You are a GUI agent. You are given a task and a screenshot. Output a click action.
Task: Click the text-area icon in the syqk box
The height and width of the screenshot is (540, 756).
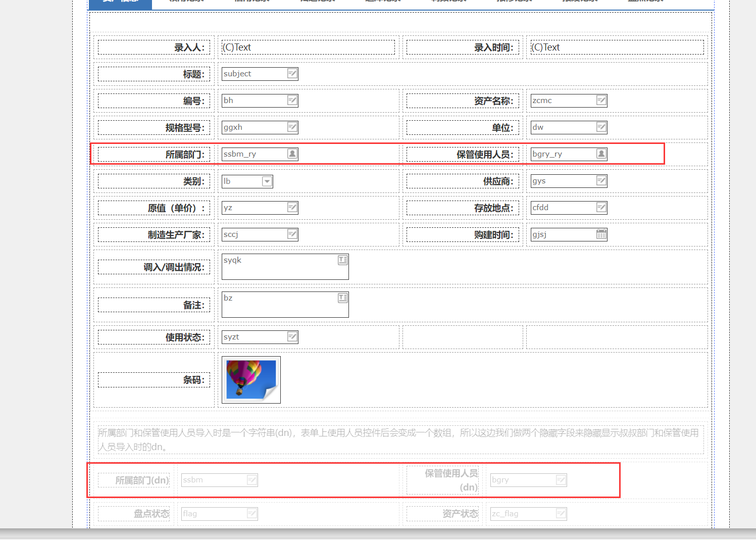pos(343,260)
